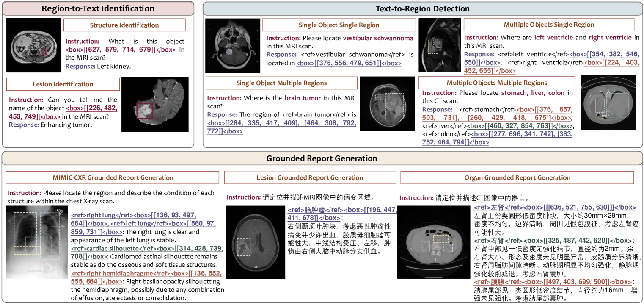
Task: Select the brain tumor MRI with two boxes
Action: 387,104
